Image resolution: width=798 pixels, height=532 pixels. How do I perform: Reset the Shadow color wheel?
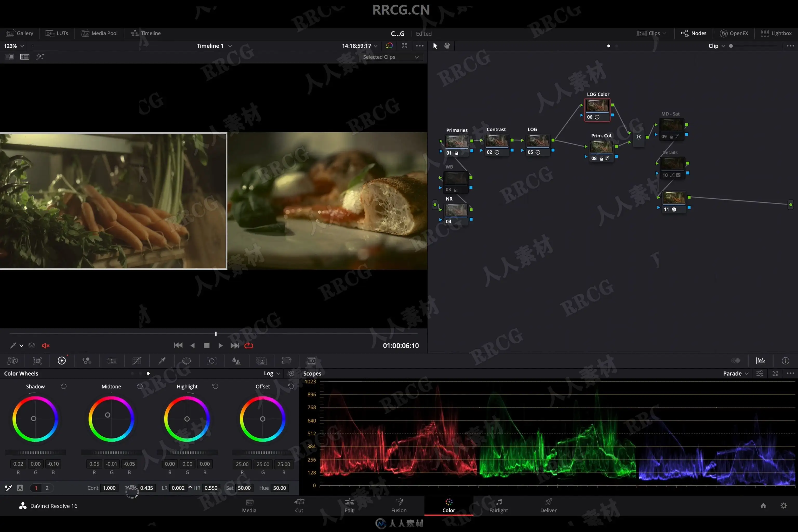pos(63,386)
